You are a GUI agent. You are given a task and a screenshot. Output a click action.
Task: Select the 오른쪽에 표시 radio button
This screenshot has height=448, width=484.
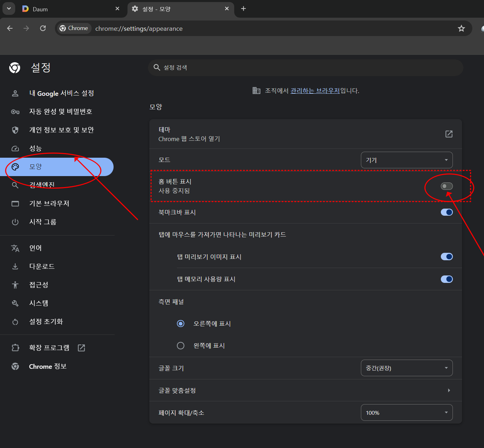180,324
